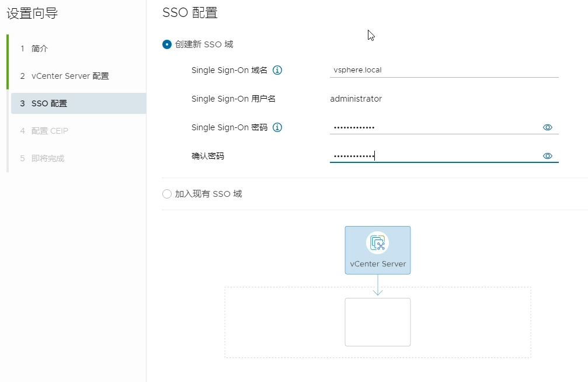
Task: Show 确认密码 with eye icon
Action: (x=548, y=156)
